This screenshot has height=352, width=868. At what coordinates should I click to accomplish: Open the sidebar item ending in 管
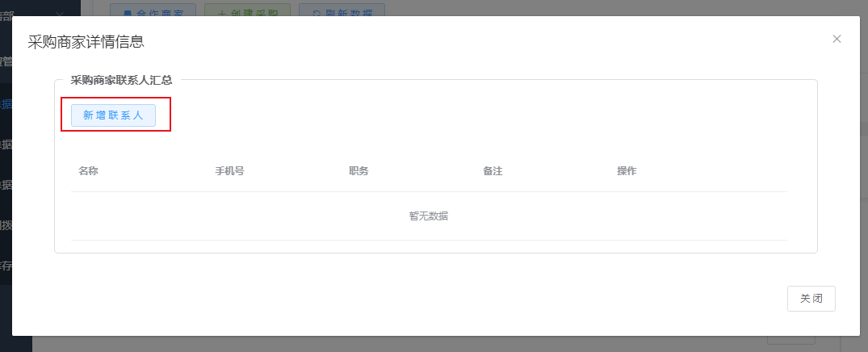[6, 61]
